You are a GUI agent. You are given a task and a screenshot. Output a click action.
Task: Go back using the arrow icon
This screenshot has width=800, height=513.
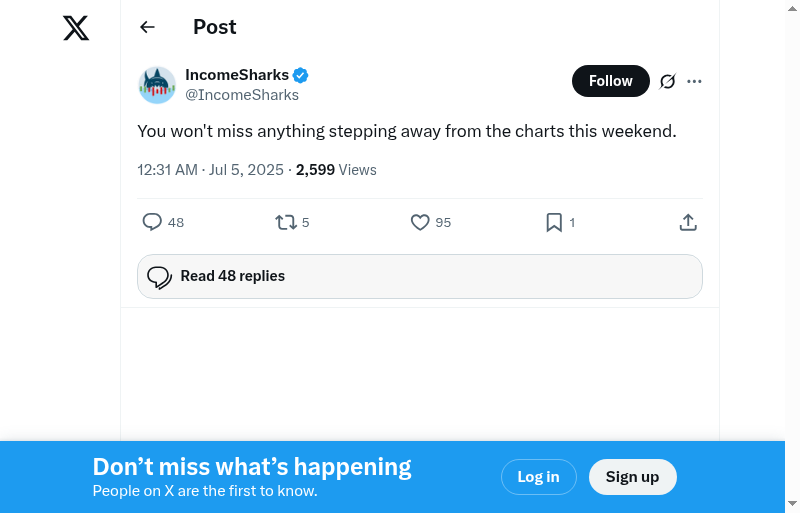[148, 27]
